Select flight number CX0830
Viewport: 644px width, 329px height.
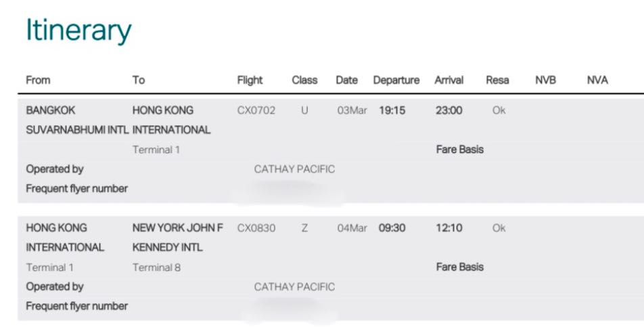[256, 228]
